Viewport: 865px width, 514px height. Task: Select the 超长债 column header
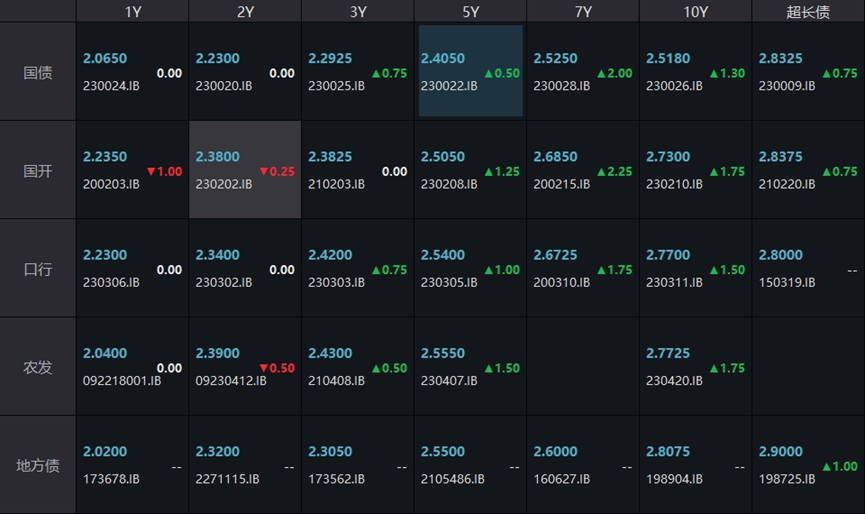(x=809, y=12)
